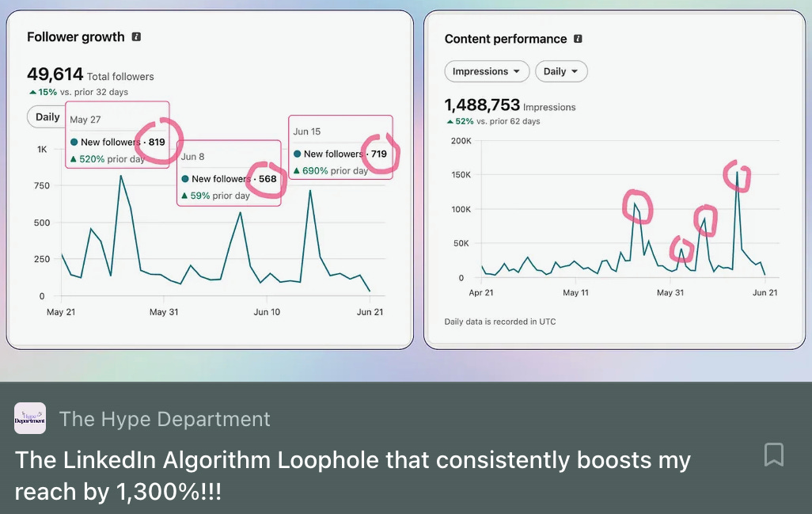
Task: Click the 59% prior day text
Action: coord(215,196)
